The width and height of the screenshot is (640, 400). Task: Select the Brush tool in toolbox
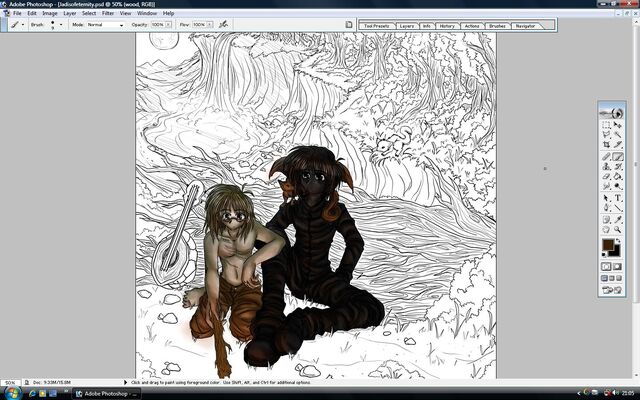(618, 156)
